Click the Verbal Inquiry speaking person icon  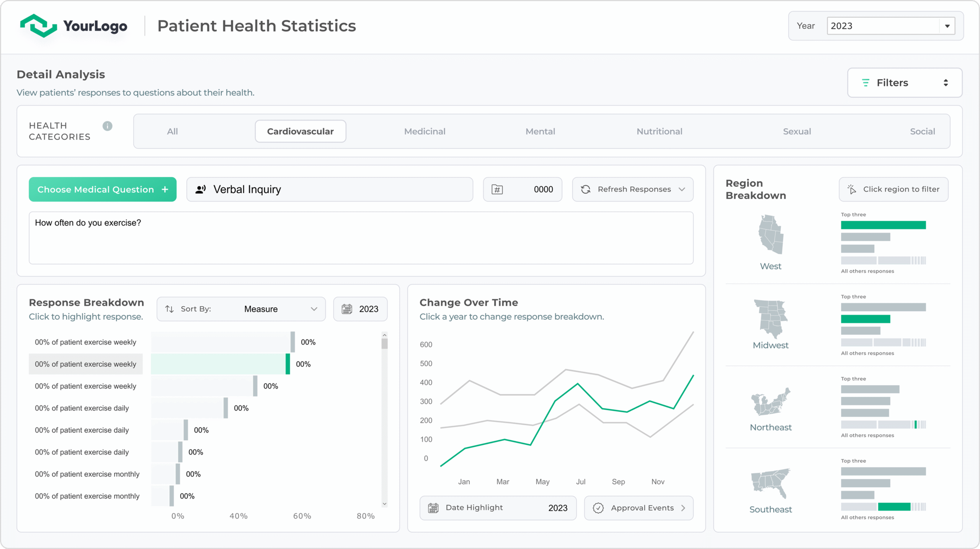201,189
